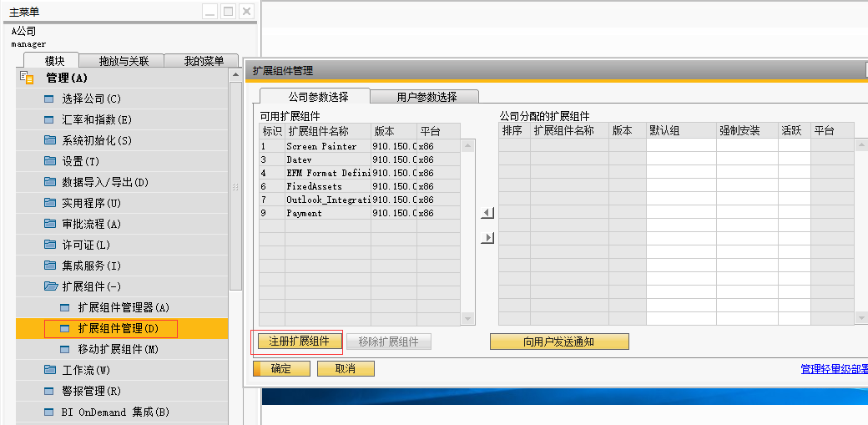Open 扩展组件管理器(A) entry
868x425 pixels.
[122, 307]
